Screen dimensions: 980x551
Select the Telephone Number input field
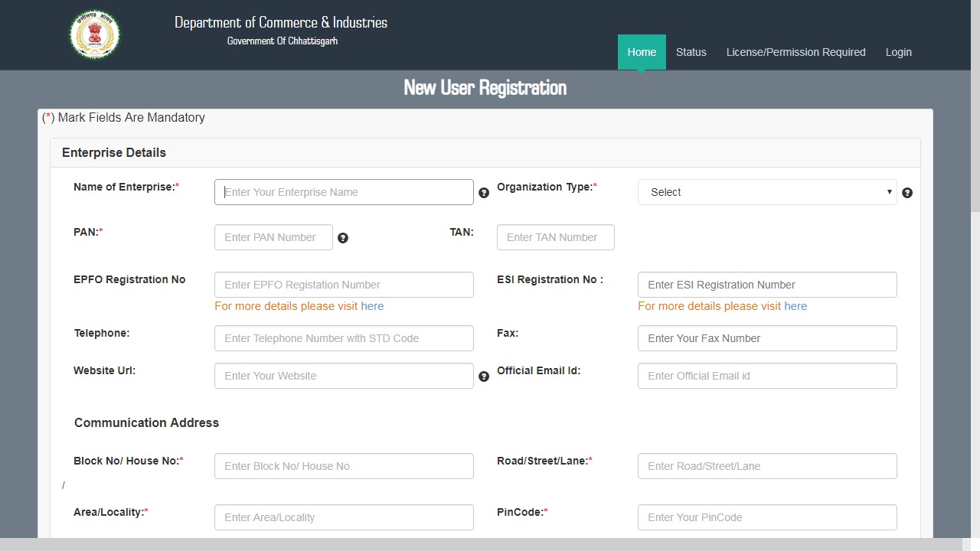point(343,338)
